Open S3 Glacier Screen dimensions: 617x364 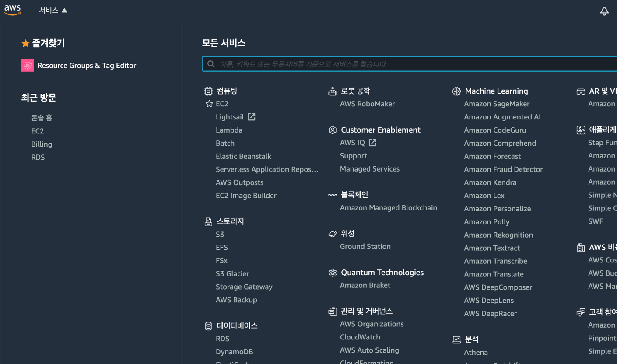click(232, 274)
